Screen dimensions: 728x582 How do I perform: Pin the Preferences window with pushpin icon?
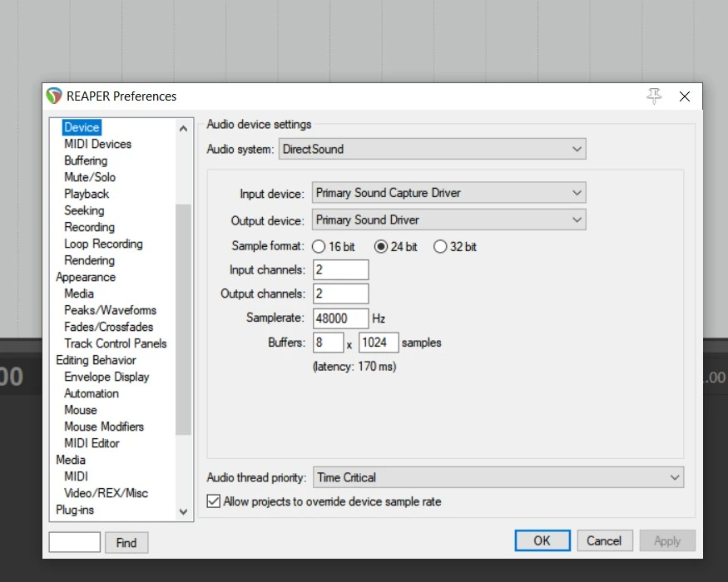654,96
